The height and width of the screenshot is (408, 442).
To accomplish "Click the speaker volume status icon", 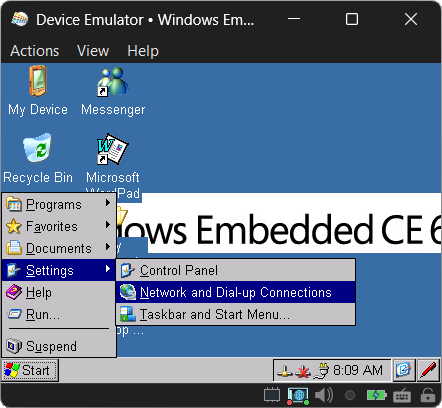I will tap(324, 395).
